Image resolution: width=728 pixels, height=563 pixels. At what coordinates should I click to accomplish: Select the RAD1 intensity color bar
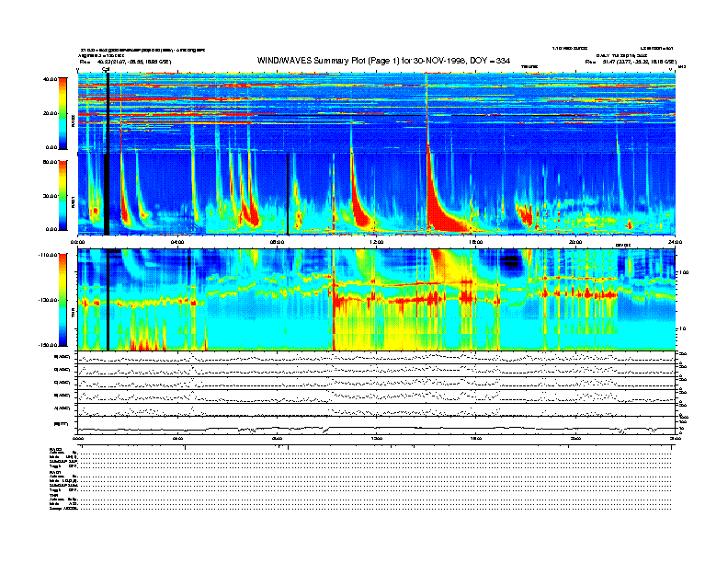click(x=63, y=195)
